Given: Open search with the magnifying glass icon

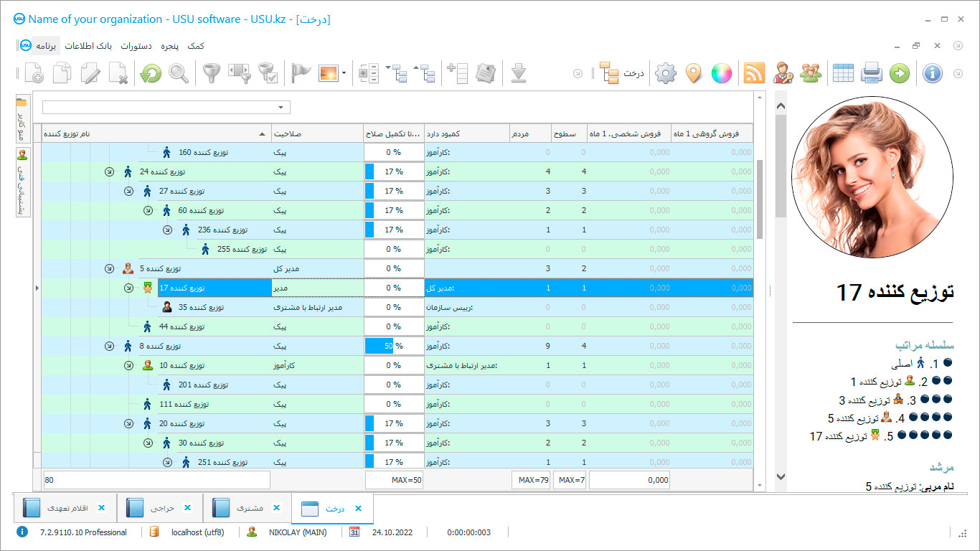Looking at the screenshot, I should pyautogui.click(x=179, y=73).
